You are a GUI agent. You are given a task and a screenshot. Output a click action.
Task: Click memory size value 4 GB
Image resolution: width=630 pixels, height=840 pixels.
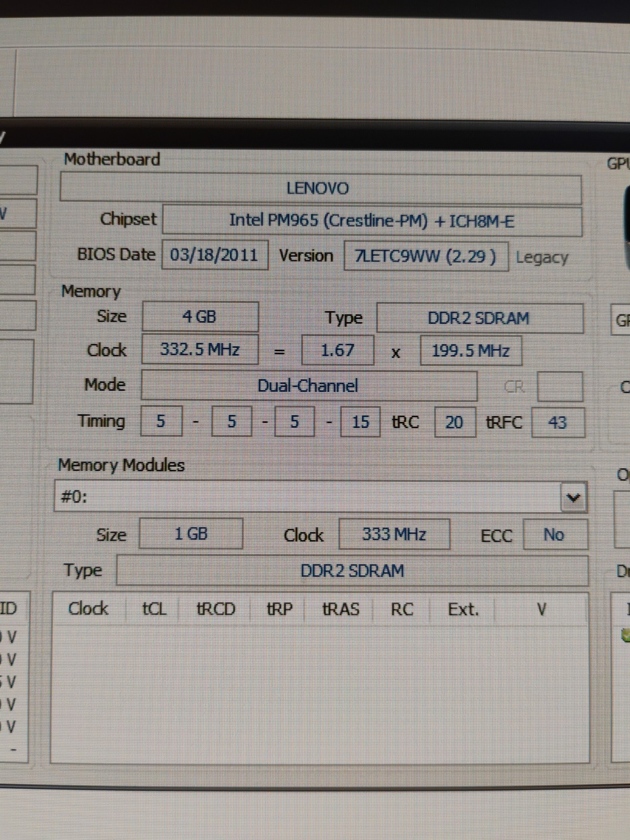click(200, 317)
